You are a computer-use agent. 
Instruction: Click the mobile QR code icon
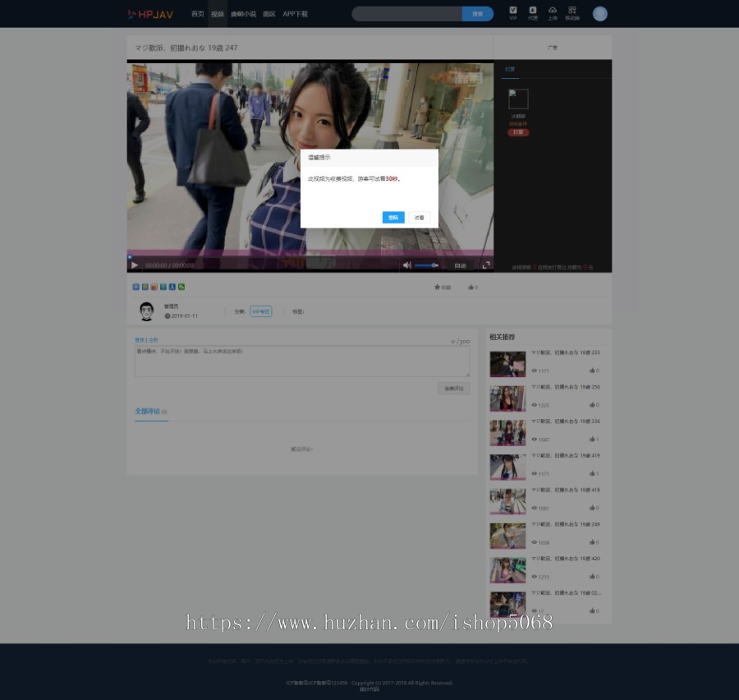tap(572, 12)
